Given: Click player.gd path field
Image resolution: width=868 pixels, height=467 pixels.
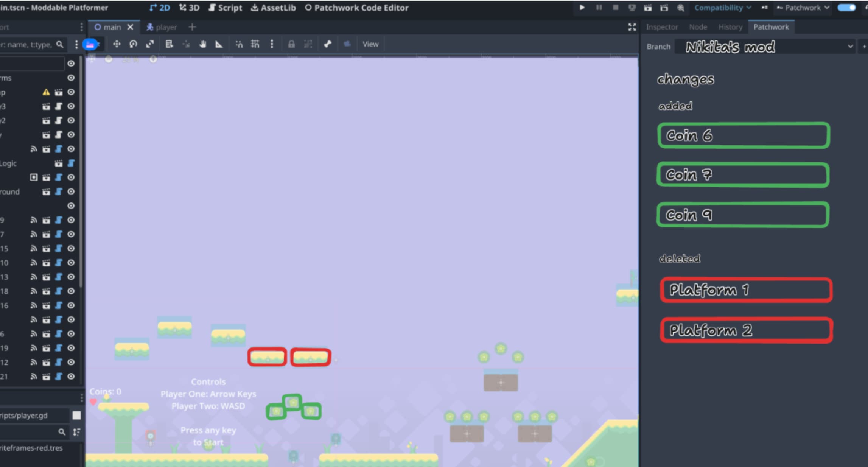Looking at the screenshot, I should 34,415.
